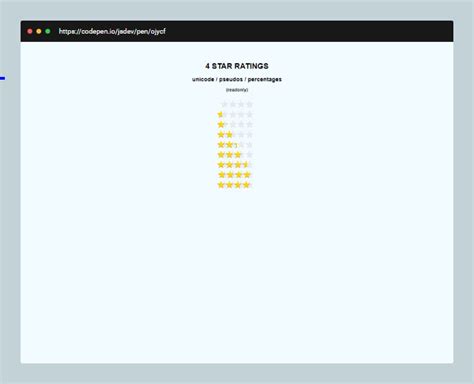Pick the two-and-a-half star rating row
This screenshot has height=384, width=474.
click(x=235, y=145)
